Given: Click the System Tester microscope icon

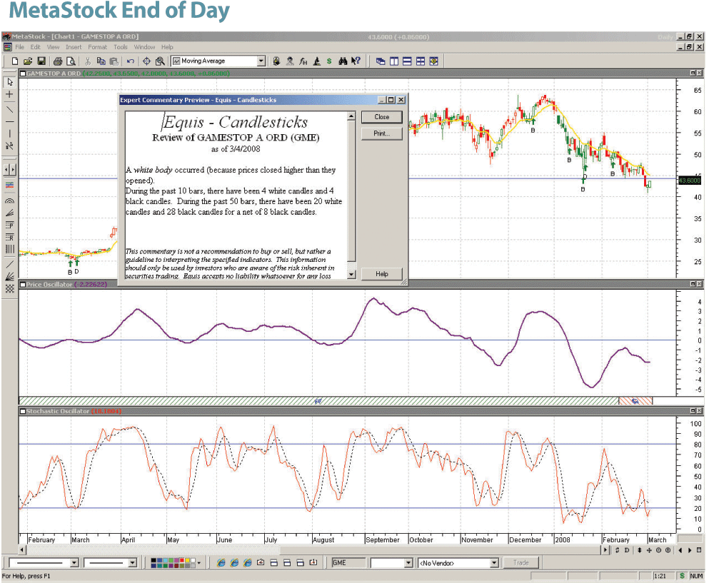Looking at the screenshot, I should (316, 61).
